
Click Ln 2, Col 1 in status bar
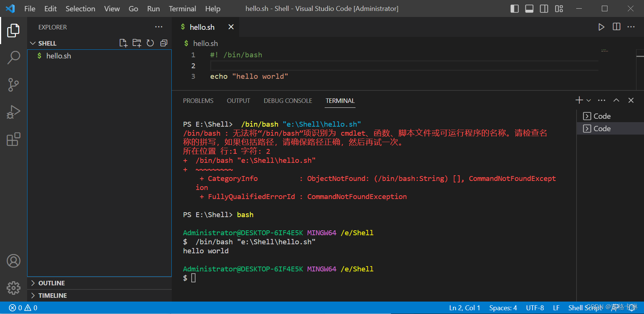click(x=464, y=308)
